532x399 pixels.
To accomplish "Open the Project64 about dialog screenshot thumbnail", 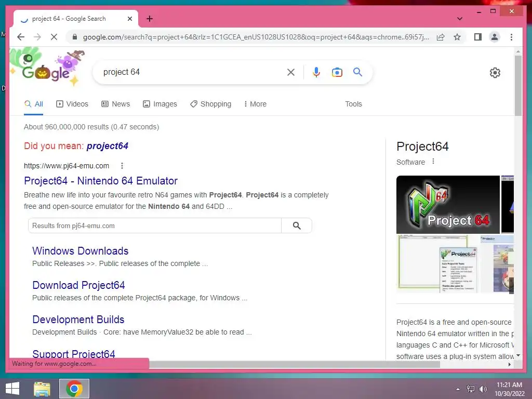I will [437, 264].
